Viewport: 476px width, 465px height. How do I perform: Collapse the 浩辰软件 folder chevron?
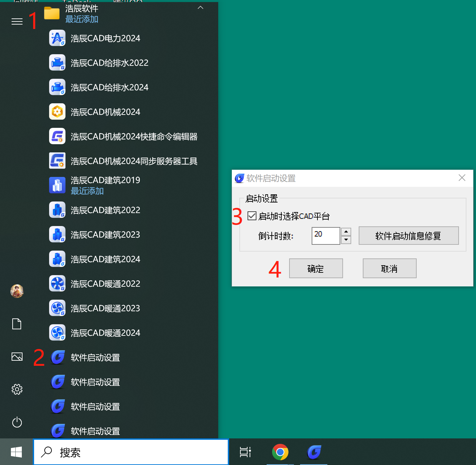pos(200,7)
